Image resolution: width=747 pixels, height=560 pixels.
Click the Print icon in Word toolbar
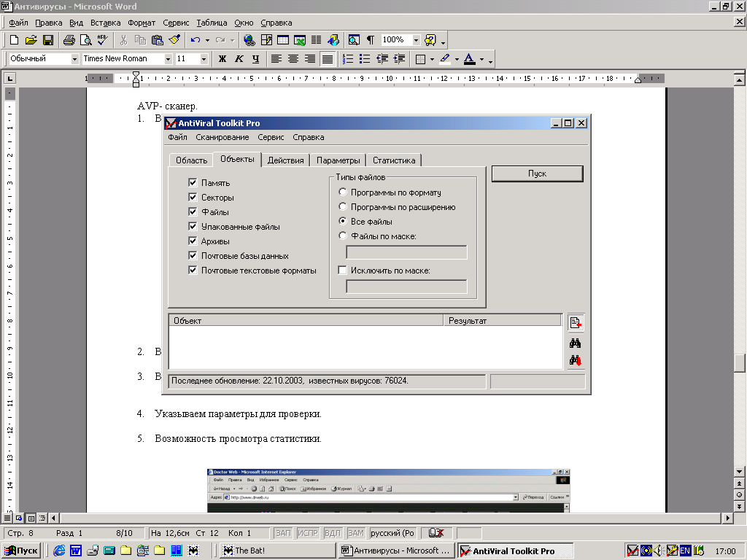[69, 40]
